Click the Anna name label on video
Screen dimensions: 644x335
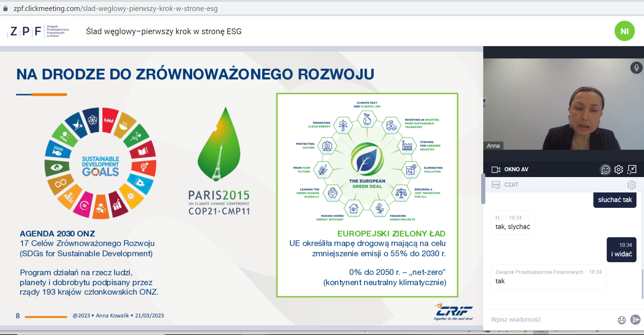pos(493,146)
